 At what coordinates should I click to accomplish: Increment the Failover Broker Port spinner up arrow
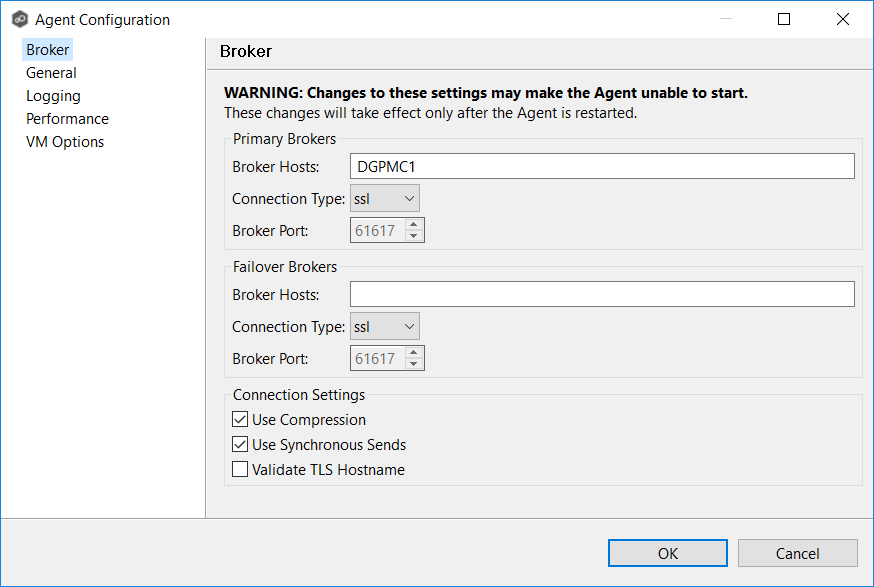[414, 353]
